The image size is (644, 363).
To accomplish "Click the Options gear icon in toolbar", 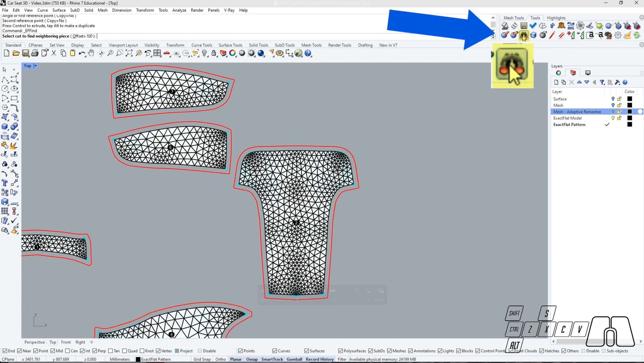I will pos(279,53).
